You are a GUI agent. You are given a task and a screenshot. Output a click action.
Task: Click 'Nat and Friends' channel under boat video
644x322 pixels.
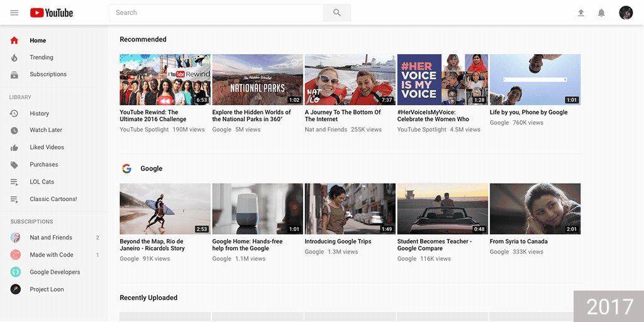326,130
